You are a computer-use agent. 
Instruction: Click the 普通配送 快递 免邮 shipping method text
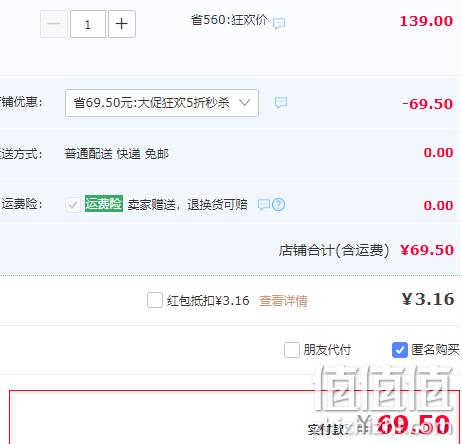coord(117,154)
